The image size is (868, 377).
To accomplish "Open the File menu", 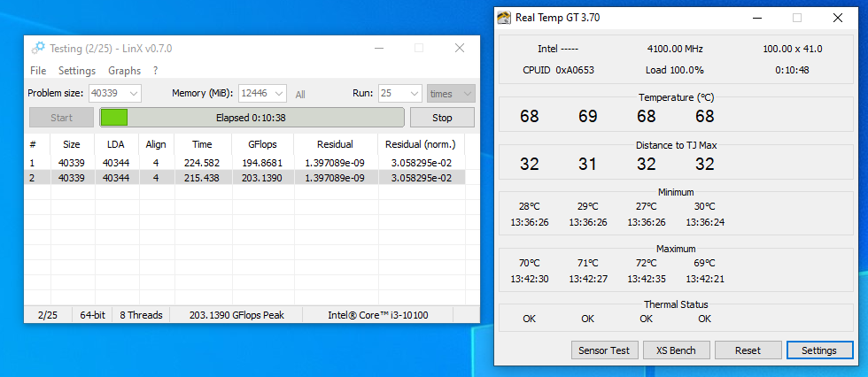I will coord(38,71).
